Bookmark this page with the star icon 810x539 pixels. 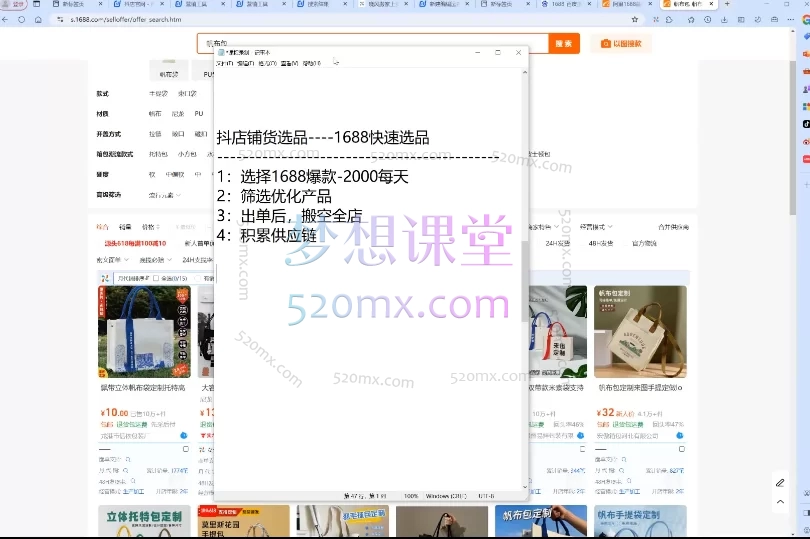point(634,20)
